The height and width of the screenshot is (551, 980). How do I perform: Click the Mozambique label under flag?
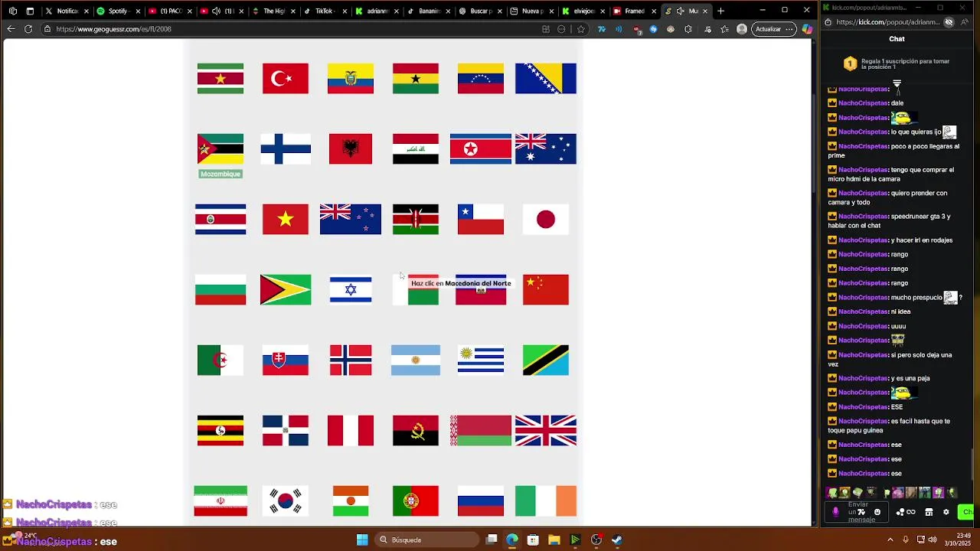[x=220, y=174]
